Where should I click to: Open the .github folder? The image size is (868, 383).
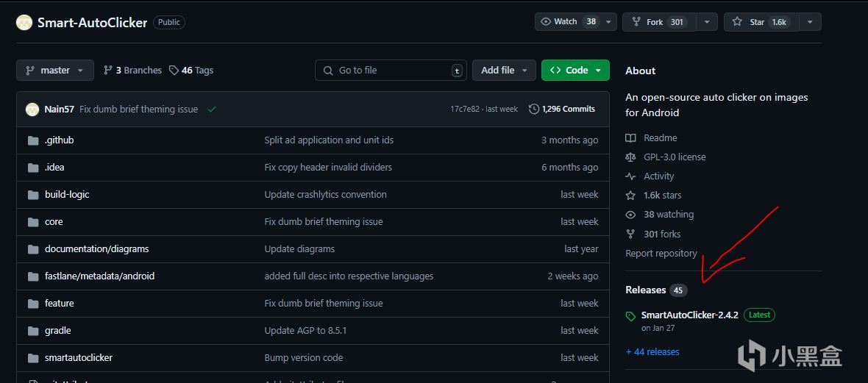pos(59,140)
